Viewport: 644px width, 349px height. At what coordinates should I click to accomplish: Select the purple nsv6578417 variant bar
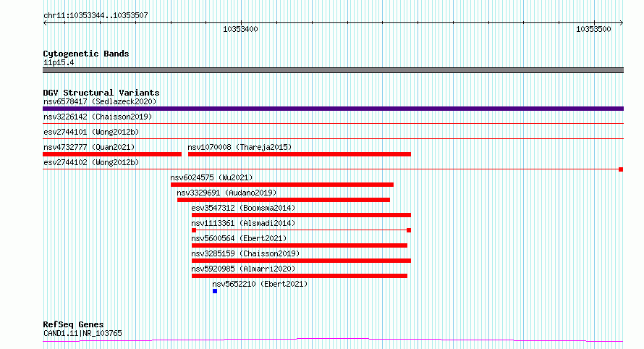point(333,109)
